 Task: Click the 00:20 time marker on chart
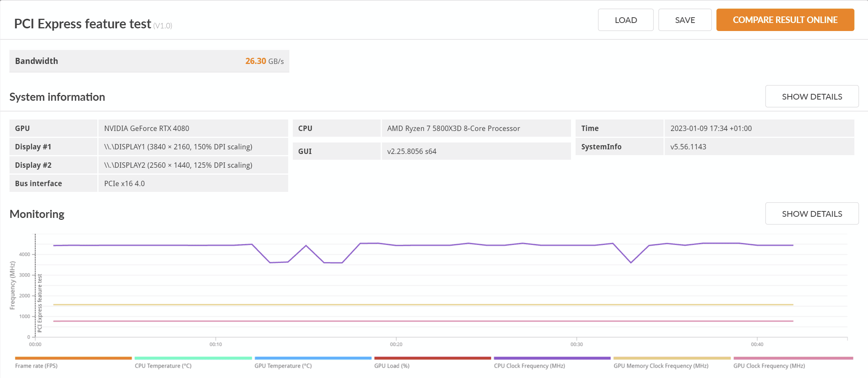pos(396,344)
